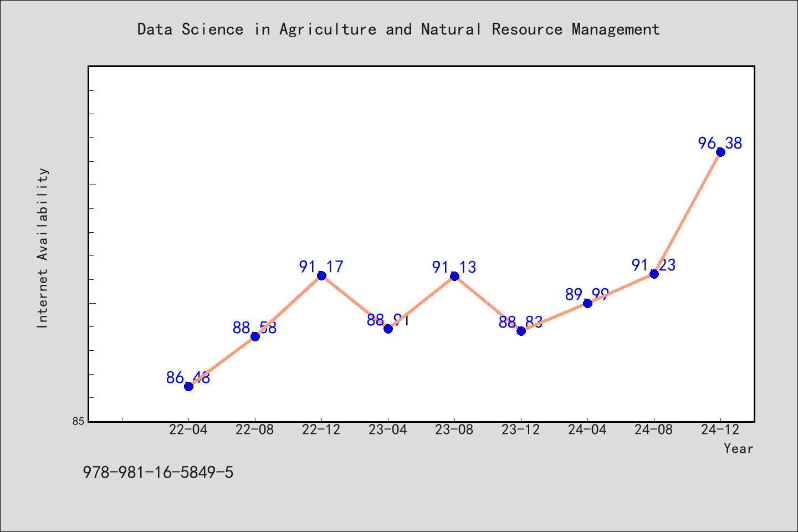Select the 96.38 peak data point
Screen dimensions: 798x532
[720, 152]
